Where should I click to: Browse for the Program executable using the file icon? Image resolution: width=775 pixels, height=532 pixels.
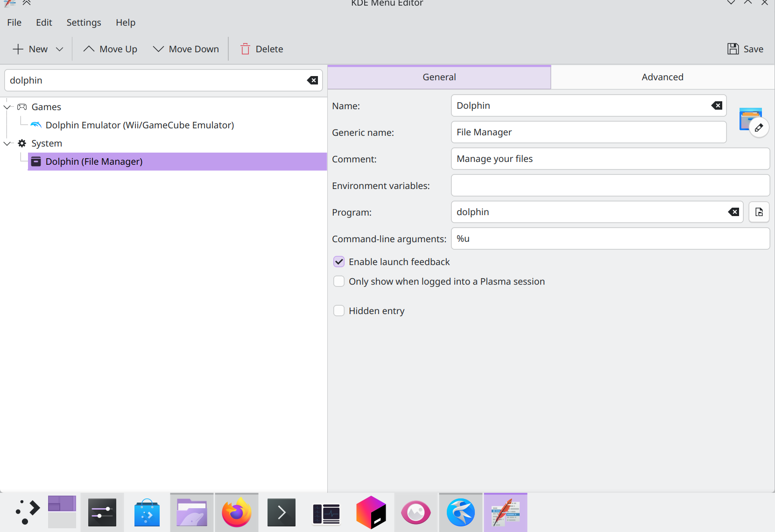tap(759, 212)
